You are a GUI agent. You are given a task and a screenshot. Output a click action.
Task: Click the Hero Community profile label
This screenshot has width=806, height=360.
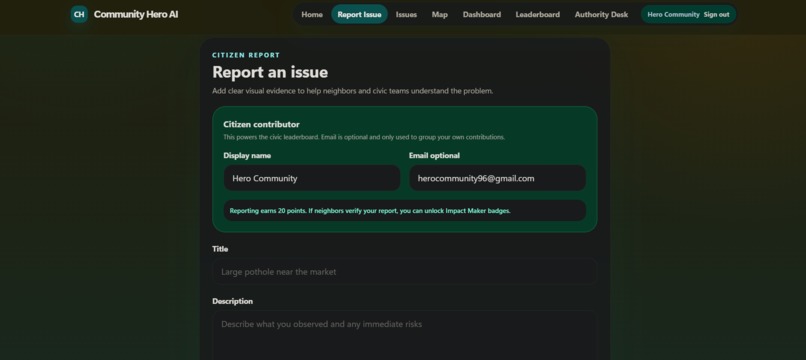(673, 14)
